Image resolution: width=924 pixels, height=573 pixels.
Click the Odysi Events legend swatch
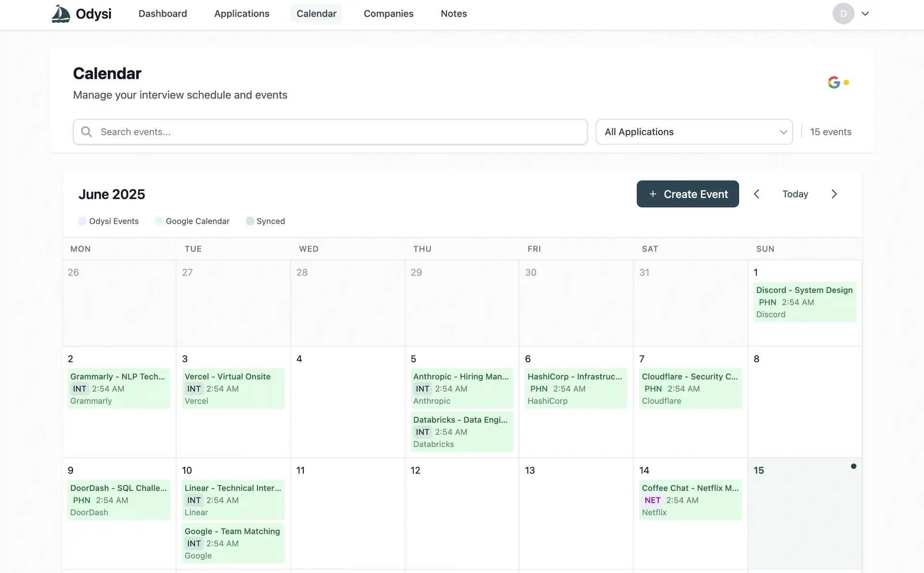point(82,221)
